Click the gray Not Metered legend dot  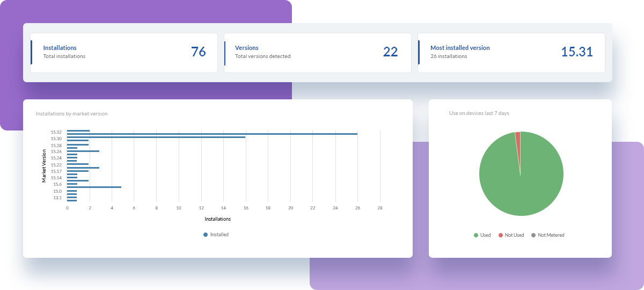[533, 235]
